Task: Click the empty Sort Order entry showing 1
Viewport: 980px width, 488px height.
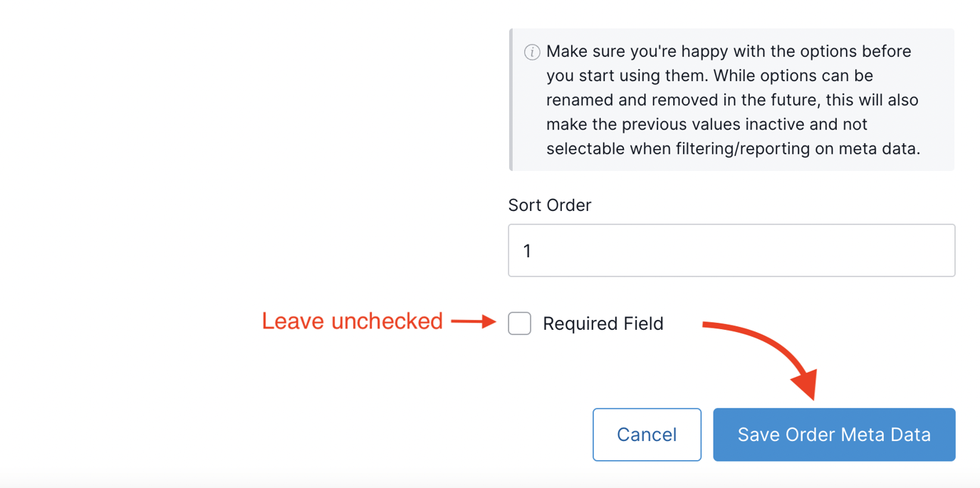Action: pyautogui.click(x=731, y=250)
